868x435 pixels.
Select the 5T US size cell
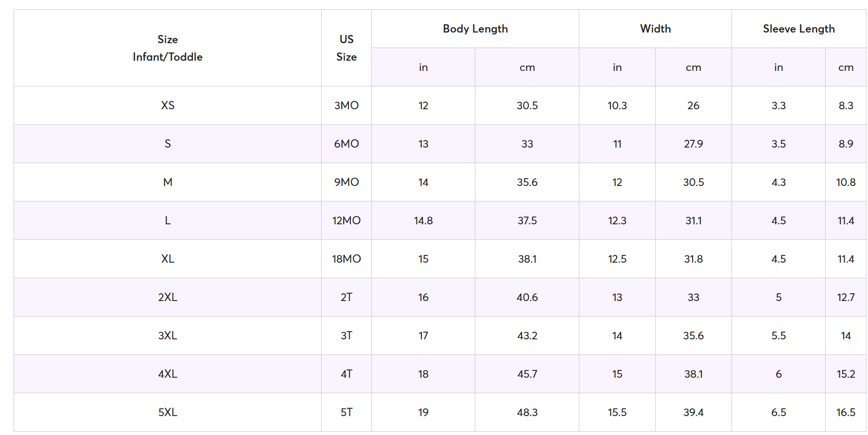tap(346, 412)
